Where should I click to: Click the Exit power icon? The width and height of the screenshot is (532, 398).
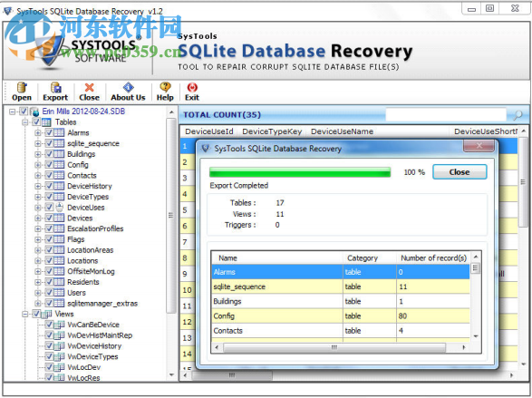click(x=192, y=88)
